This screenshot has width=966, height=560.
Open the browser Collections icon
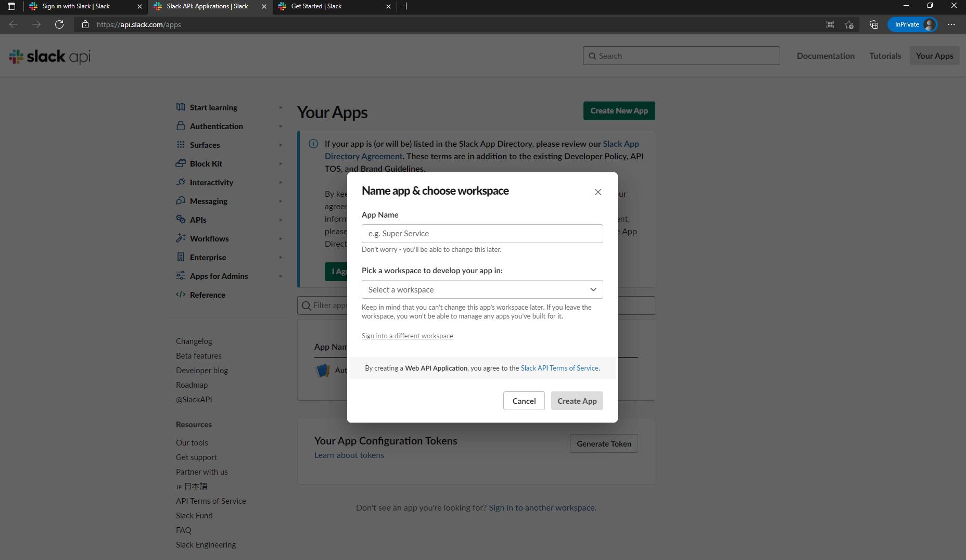[x=874, y=24]
